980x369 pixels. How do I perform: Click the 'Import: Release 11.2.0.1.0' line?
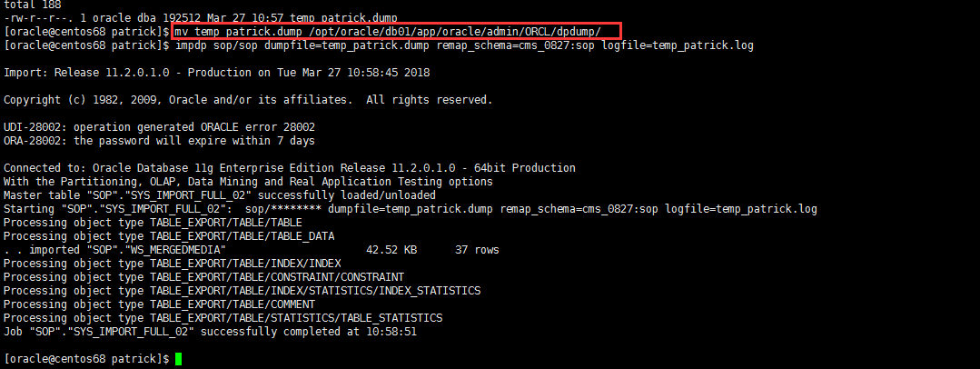(216, 73)
